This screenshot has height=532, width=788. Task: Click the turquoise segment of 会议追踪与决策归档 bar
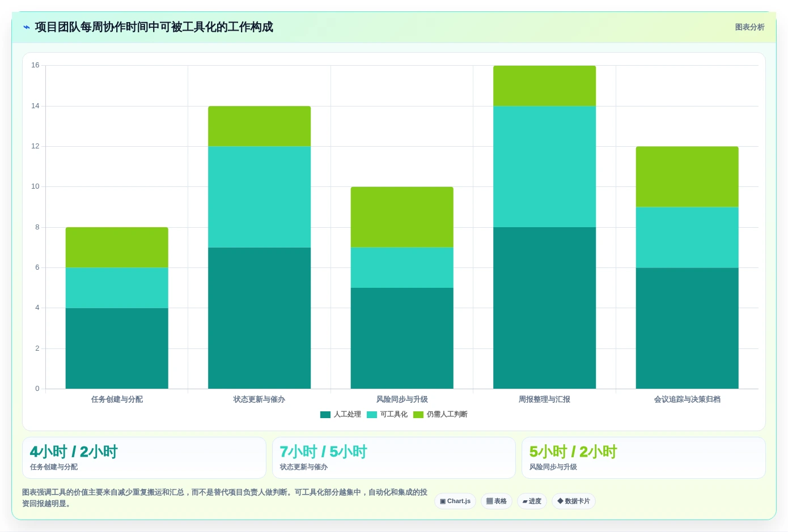[x=687, y=237]
